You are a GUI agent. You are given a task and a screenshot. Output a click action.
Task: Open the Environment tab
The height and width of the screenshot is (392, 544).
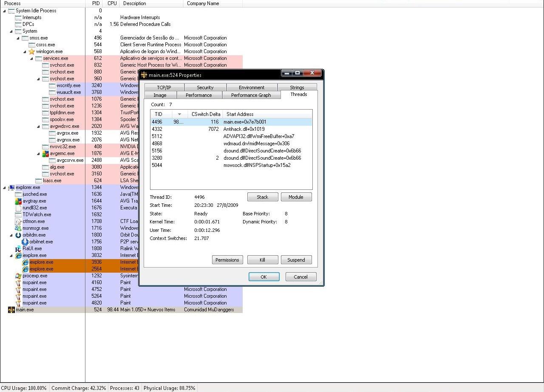coord(252,87)
